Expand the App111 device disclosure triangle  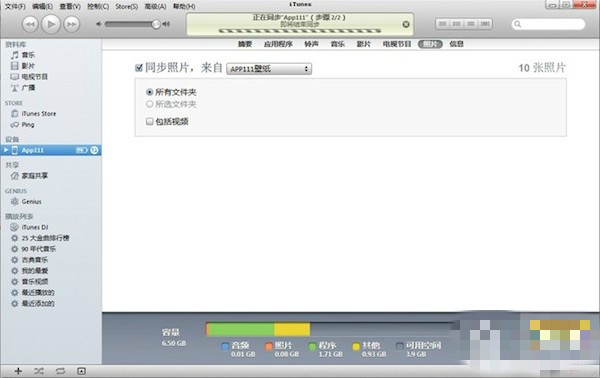(x=6, y=150)
